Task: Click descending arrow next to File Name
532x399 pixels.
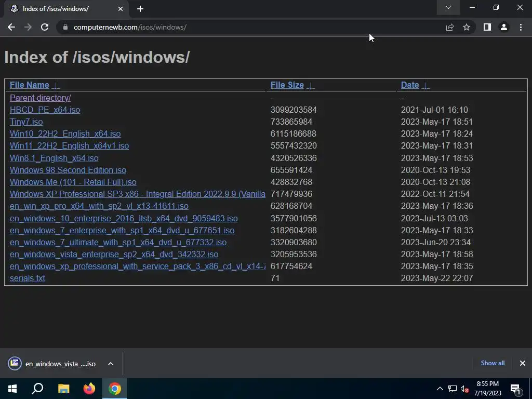Action: pos(56,86)
